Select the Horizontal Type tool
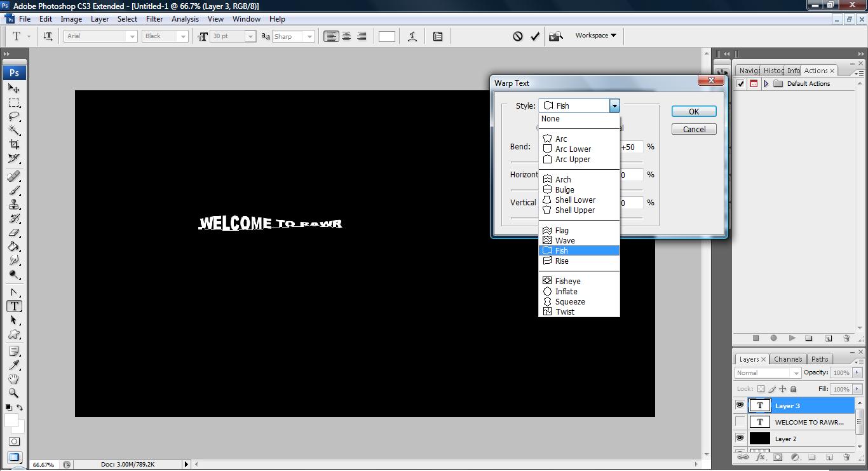This screenshot has width=868, height=471. [x=14, y=306]
